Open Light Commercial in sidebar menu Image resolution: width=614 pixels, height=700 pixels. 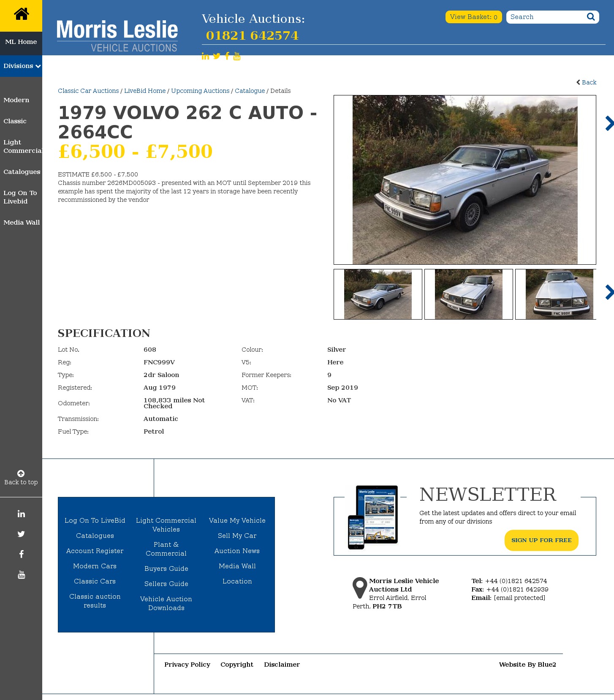point(23,147)
